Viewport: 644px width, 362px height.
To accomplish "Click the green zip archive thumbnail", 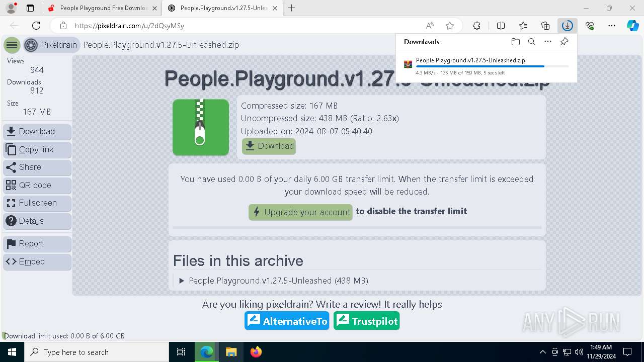I will coord(201,127).
